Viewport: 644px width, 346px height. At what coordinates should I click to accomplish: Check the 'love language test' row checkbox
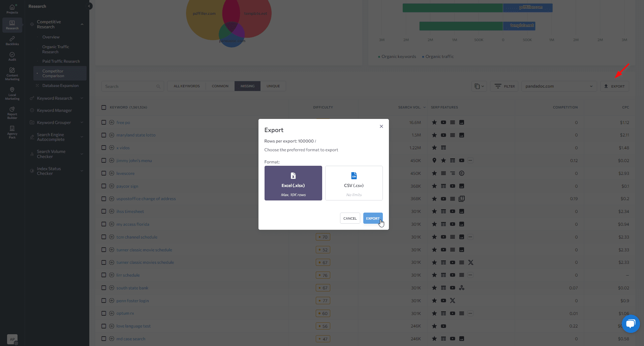coord(104,326)
